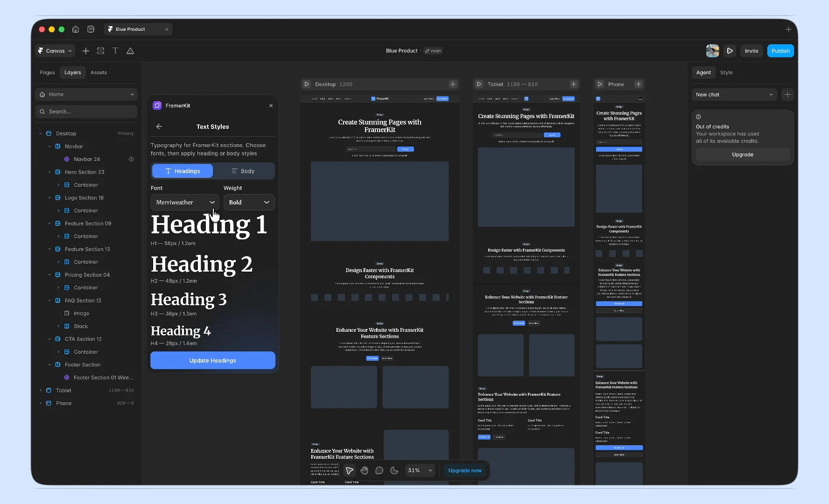
Task: Click the Insert plus tool in toolbar
Action: tap(86, 51)
